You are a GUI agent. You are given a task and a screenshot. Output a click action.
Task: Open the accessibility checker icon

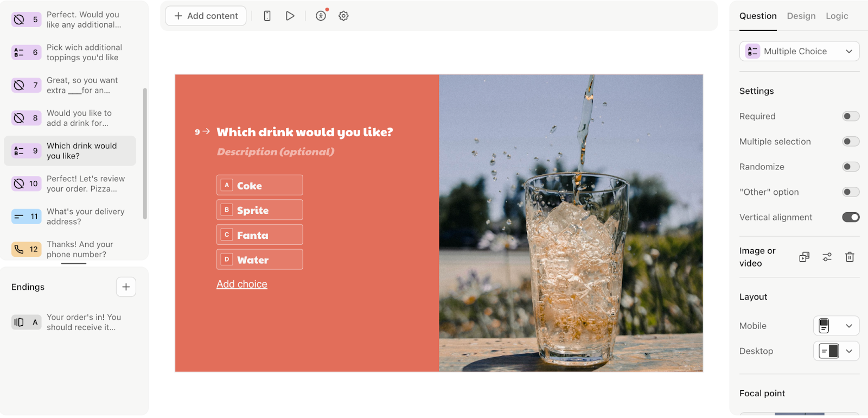321,16
